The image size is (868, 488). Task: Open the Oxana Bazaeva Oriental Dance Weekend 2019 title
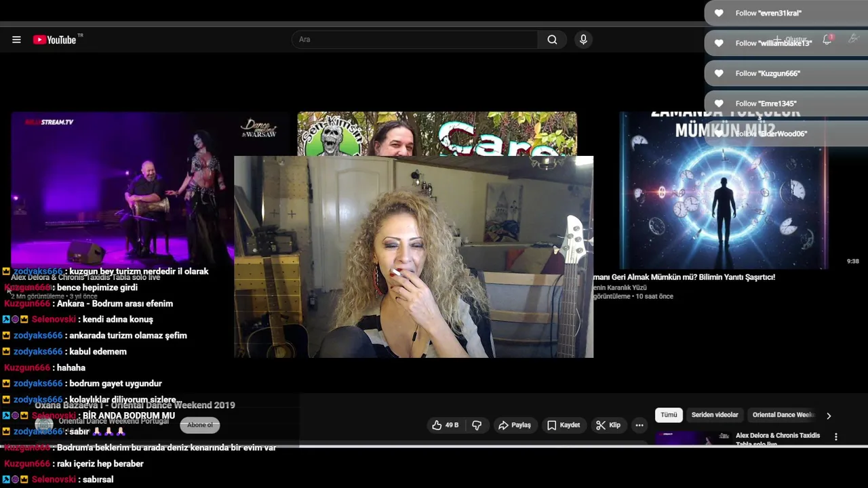[135, 405]
